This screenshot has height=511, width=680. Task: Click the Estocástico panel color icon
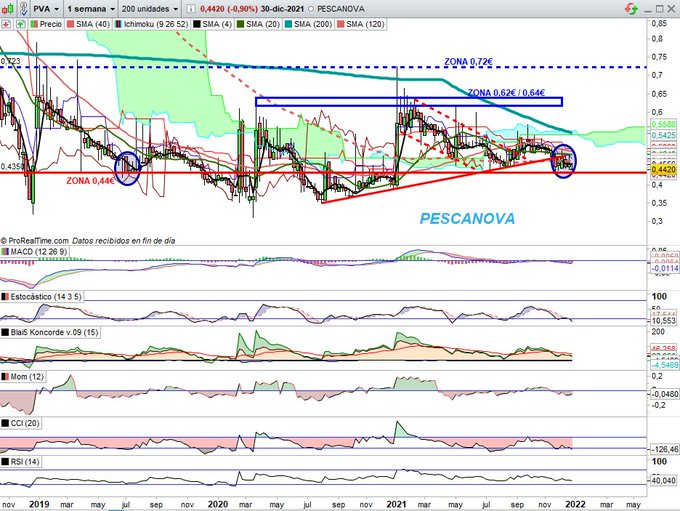5,297
